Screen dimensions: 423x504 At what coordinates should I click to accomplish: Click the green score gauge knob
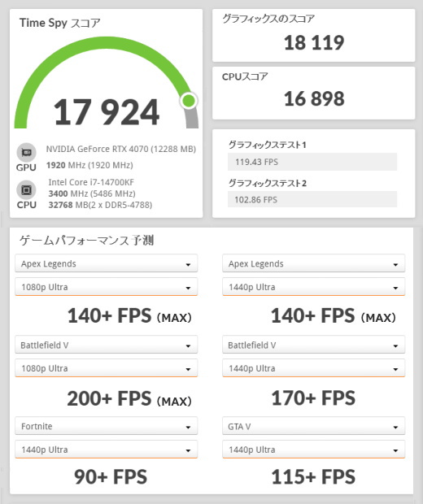point(189,101)
